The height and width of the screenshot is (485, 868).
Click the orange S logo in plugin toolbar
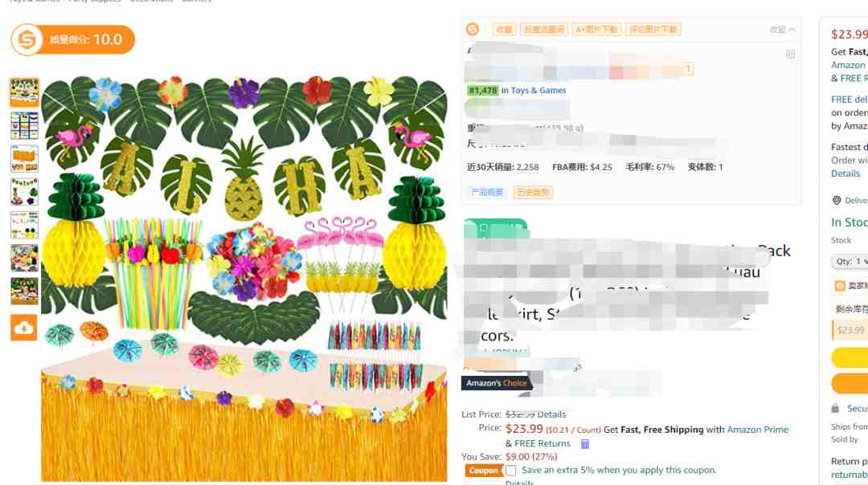pyautogui.click(x=473, y=30)
